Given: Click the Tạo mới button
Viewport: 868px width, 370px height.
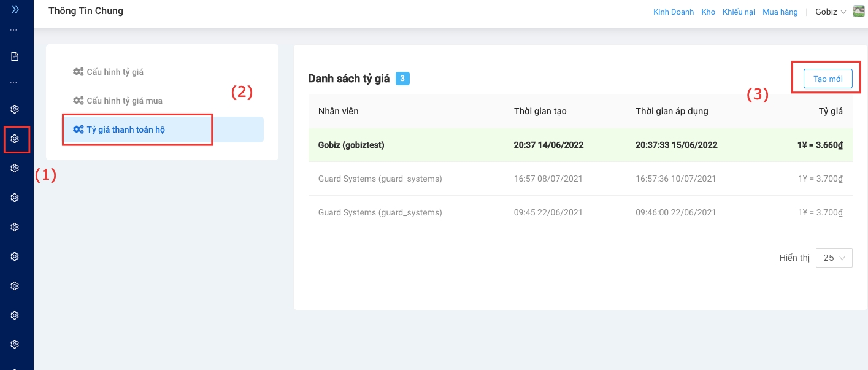Looking at the screenshot, I should (x=828, y=79).
